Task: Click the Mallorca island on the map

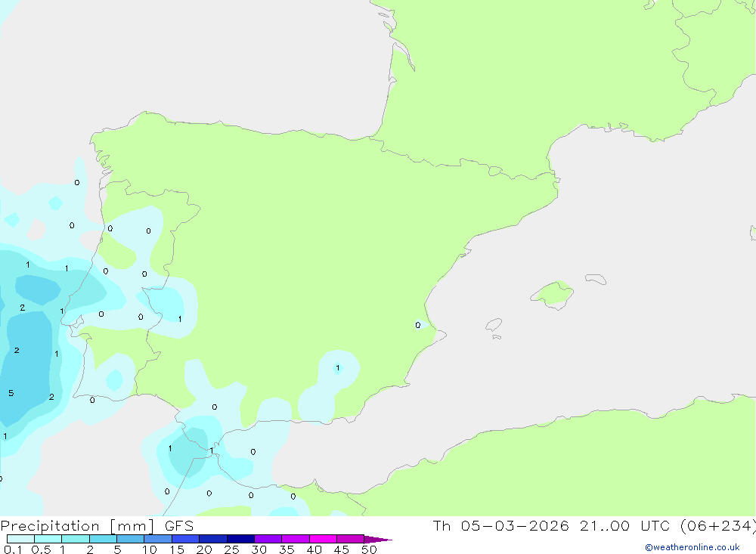Action: 553,294
